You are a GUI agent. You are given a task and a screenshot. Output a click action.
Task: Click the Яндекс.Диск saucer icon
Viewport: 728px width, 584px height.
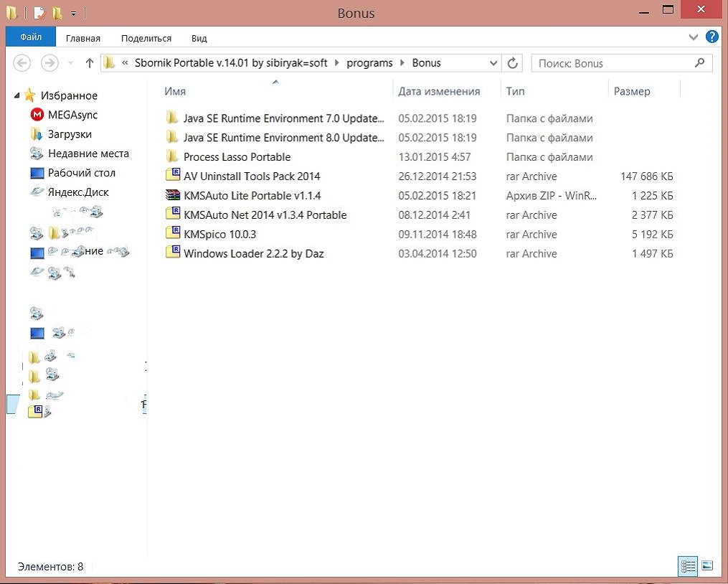37,192
